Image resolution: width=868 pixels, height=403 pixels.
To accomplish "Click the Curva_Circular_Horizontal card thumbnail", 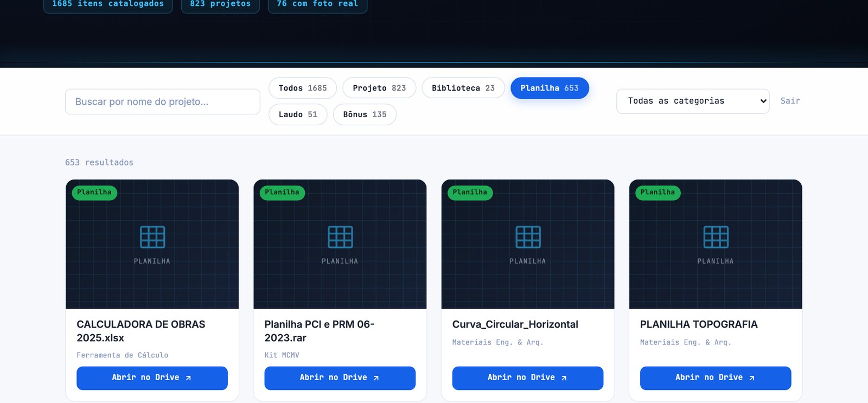I will (x=528, y=244).
